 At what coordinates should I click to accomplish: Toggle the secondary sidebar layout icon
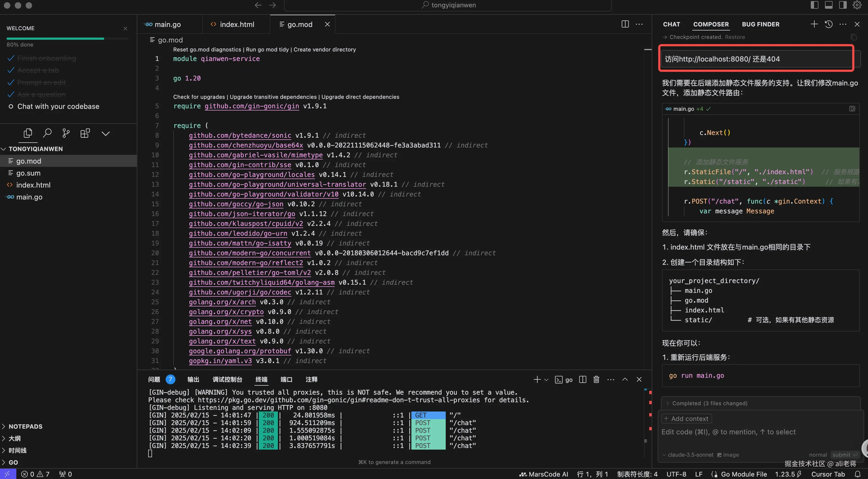(843, 5)
